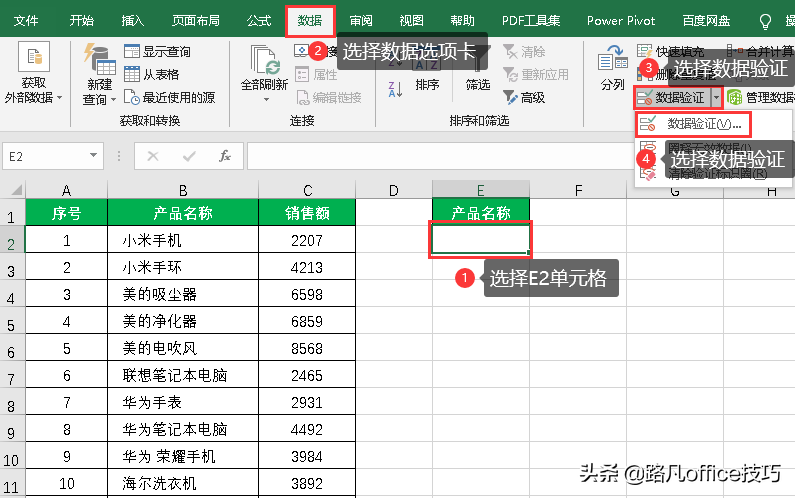Open the 获取外部数据 menu
Viewport: 795px width, 498px height.
pyautogui.click(x=33, y=74)
